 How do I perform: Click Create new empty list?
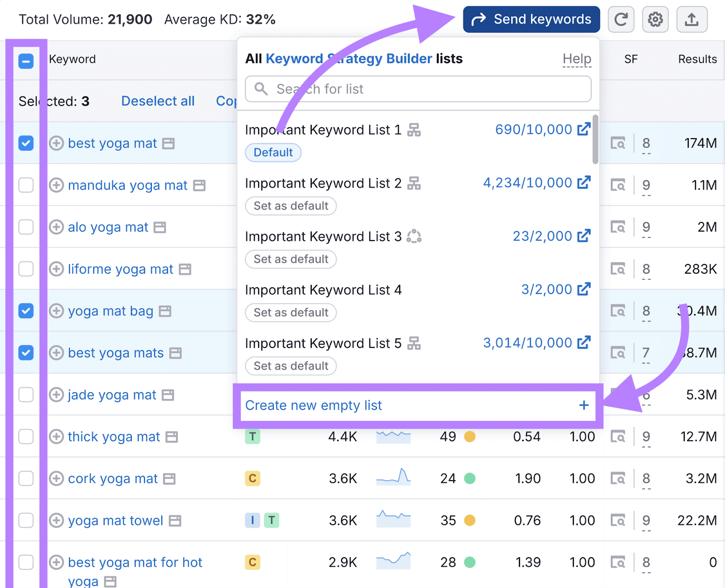pyautogui.click(x=314, y=405)
